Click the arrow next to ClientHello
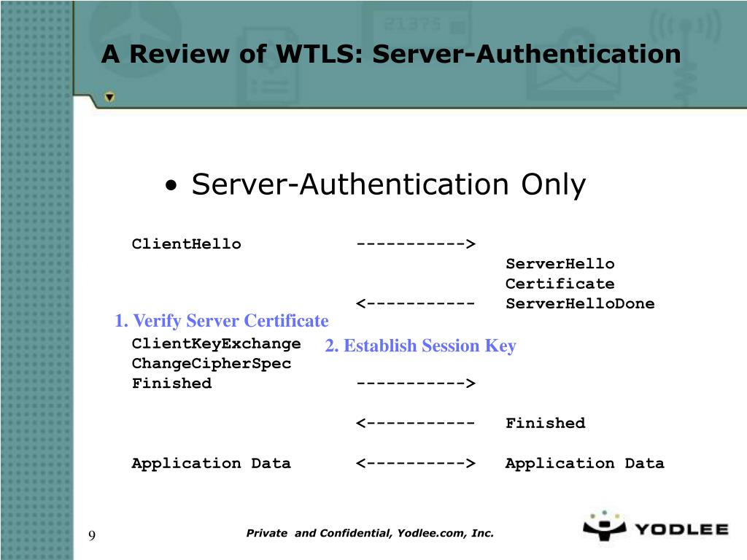 416,244
